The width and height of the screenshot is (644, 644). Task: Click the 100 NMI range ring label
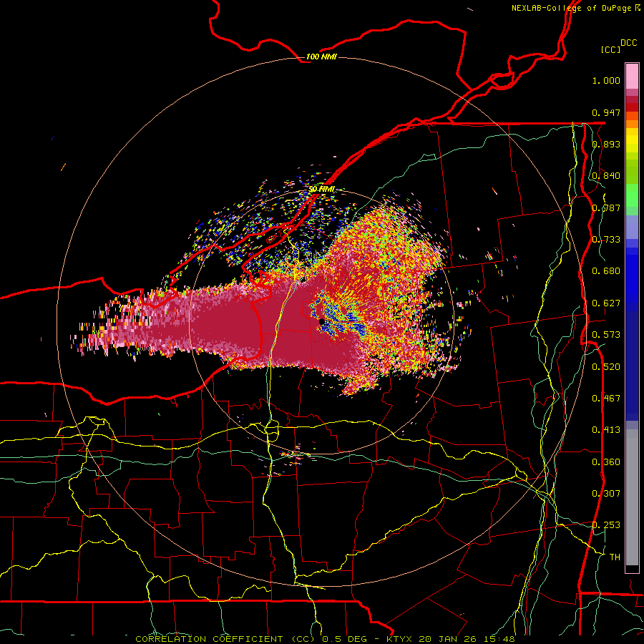point(321,57)
